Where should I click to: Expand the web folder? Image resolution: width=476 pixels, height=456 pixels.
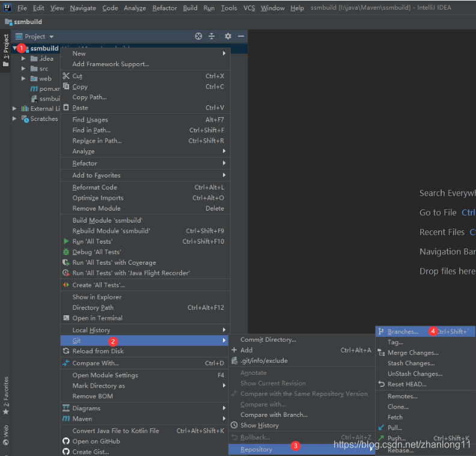tap(23, 79)
